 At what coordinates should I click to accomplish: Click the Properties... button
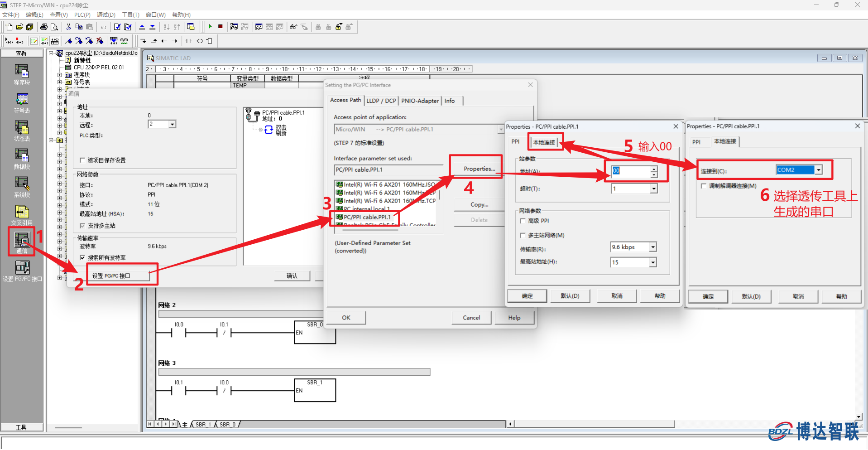(x=479, y=169)
